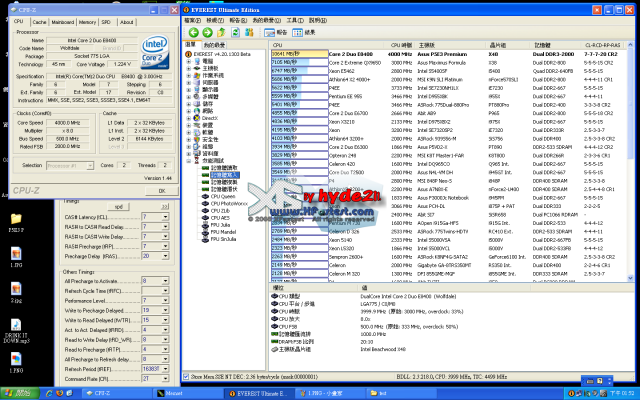The image size is (640, 400).
Task: Switch to CPU-Z in the taskbar
Action: [x=116, y=393]
